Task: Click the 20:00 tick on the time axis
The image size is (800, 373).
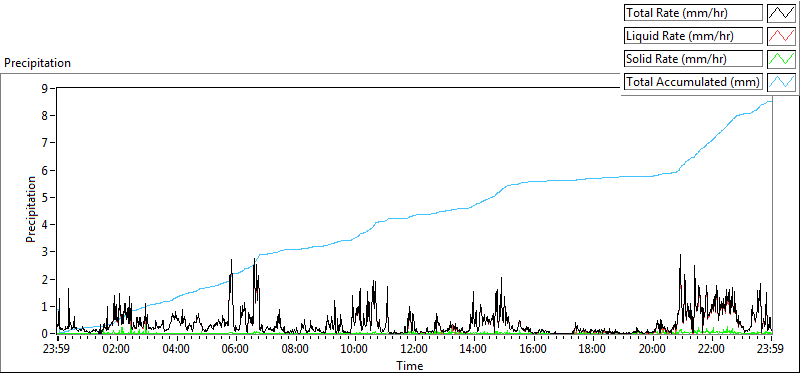Action: [652, 350]
